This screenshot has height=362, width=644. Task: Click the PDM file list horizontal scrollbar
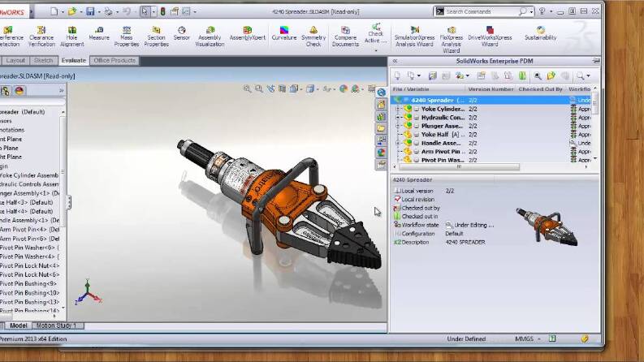(x=459, y=166)
